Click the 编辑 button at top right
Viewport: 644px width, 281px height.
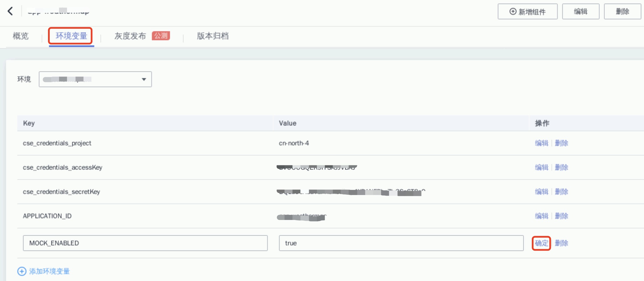580,12
